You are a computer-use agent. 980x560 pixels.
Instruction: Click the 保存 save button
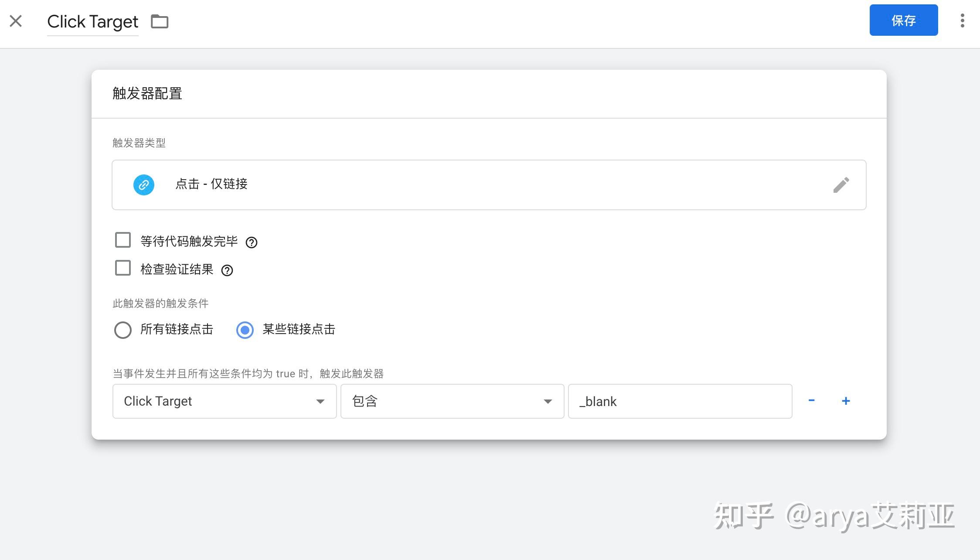tap(903, 20)
